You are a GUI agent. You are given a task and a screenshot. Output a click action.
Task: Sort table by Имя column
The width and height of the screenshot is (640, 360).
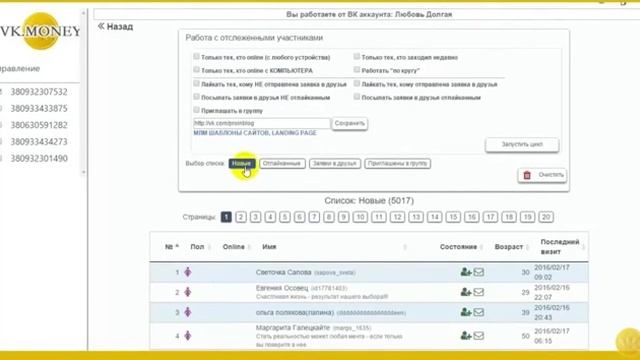pyautogui.click(x=269, y=247)
